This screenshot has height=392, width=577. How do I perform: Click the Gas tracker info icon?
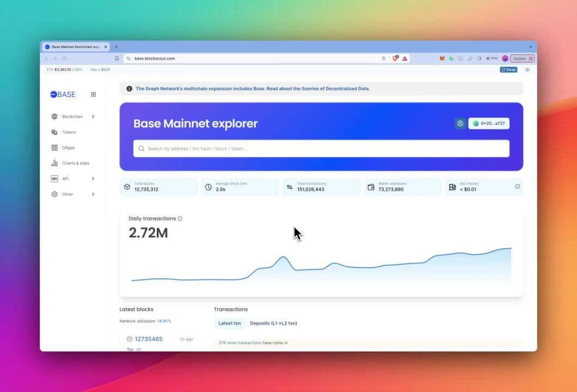(517, 187)
